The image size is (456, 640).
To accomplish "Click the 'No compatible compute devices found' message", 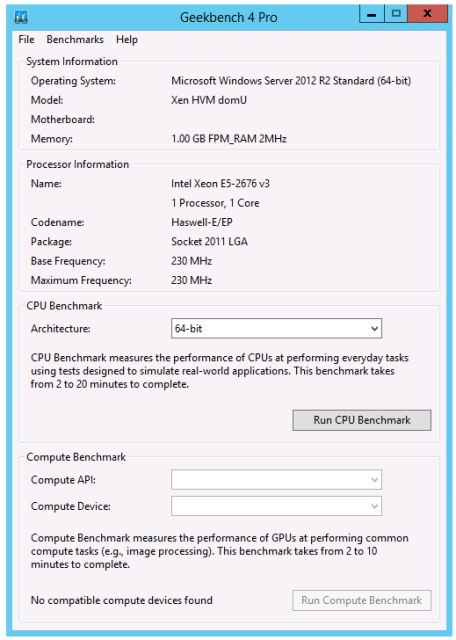I will coord(122,600).
